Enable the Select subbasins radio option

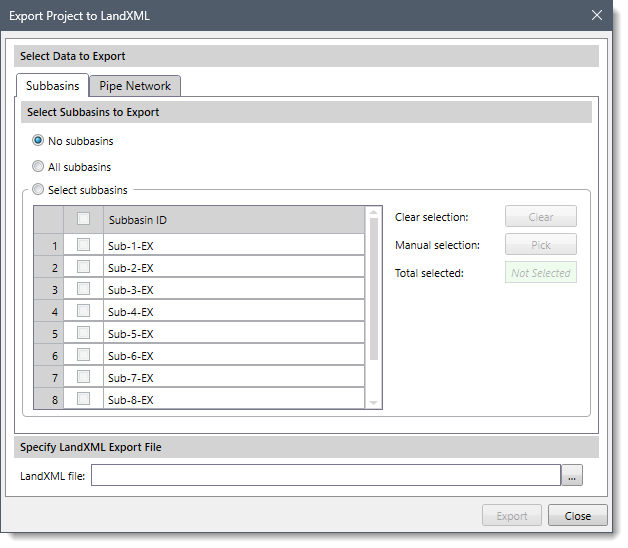pos(39,190)
